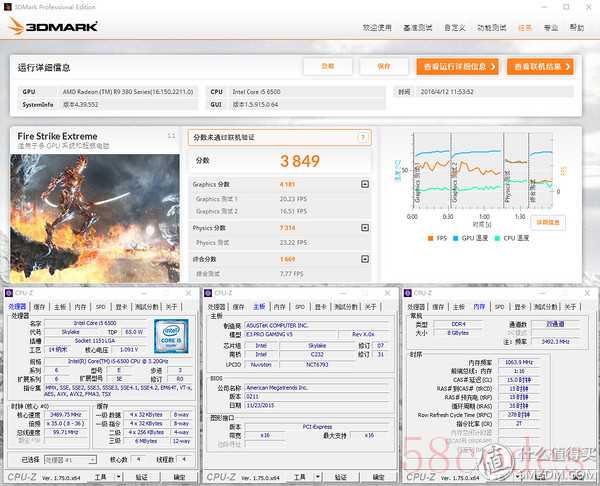The width and height of the screenshot is (600, 486).
Task: Click the model field E3 PRO GAMING V5
Action: click(291, 334)
